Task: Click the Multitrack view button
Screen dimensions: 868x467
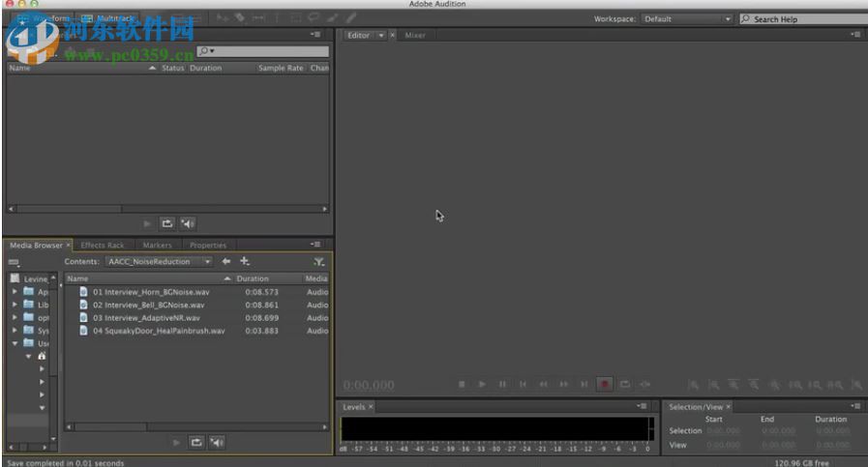Action: point(109,18)
